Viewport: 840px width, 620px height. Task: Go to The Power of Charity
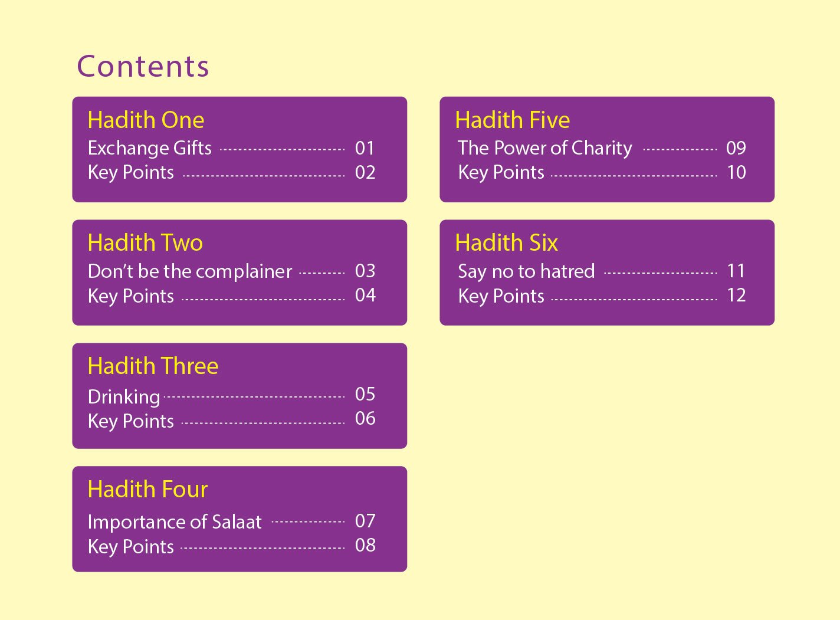click(544, 148)
